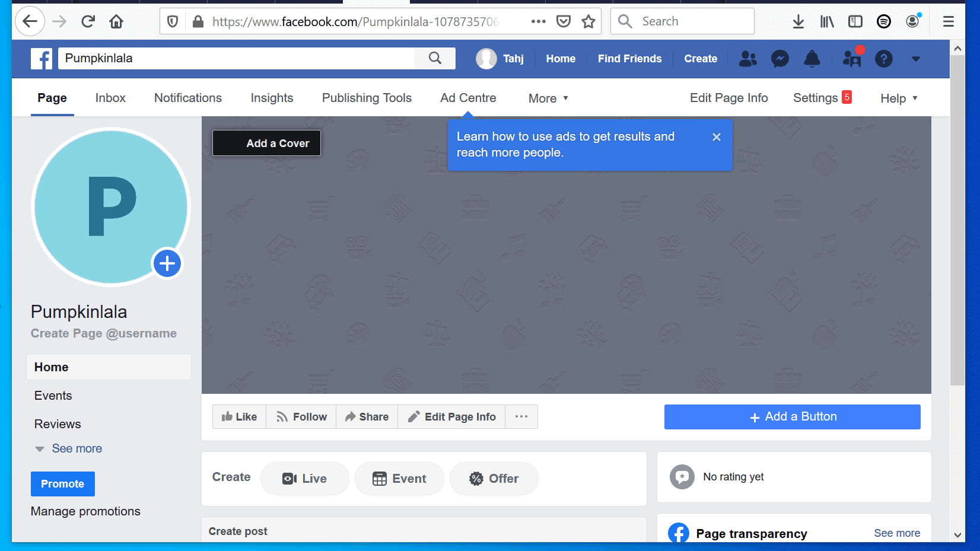Create an Event

click(x=399, y=479)
